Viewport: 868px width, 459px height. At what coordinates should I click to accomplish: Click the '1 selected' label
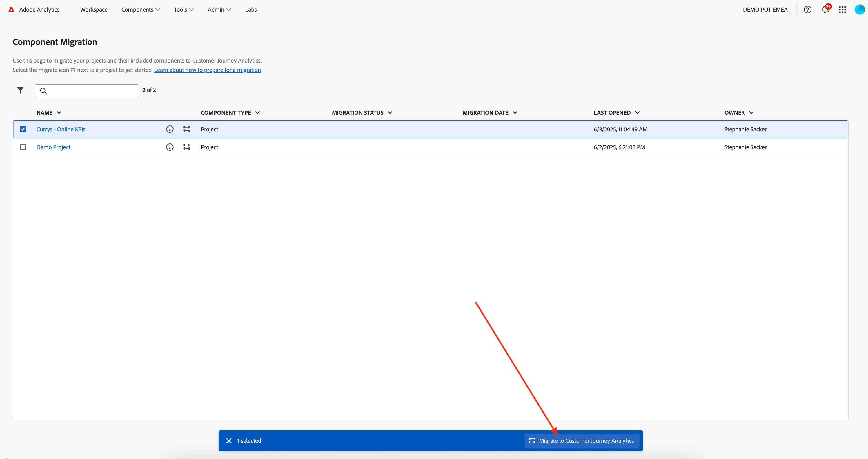click(249, 440)
